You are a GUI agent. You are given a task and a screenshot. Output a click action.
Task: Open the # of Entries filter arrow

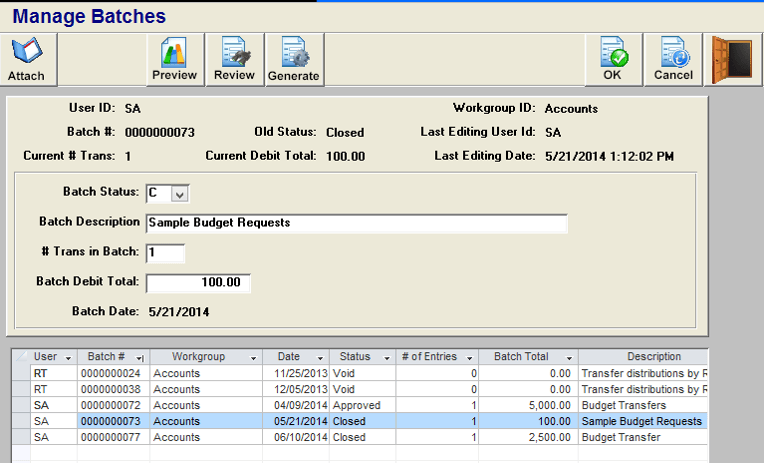(x=470, y=358)
